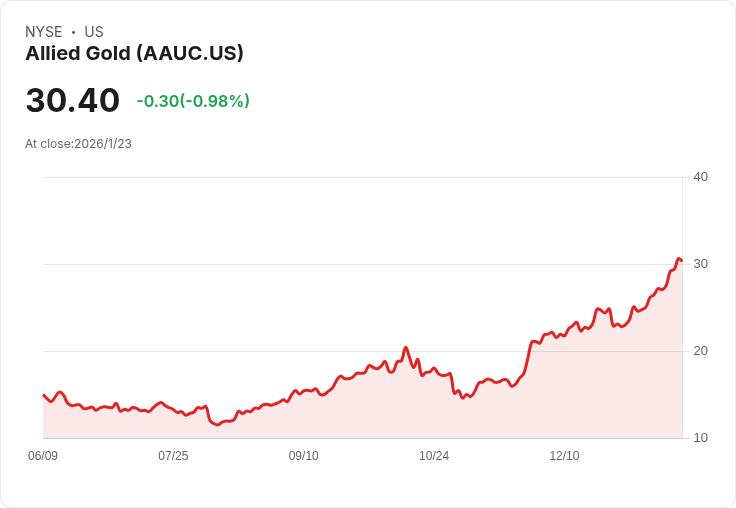Click the At close:2026/1/23 timestamp
Viewport: 736px width, 508px height.
tap(78, 144)
